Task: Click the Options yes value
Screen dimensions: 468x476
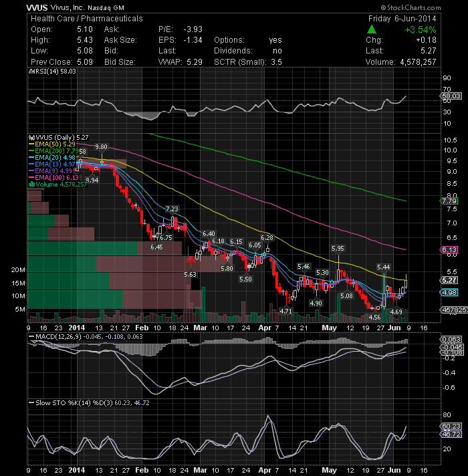Action: 275,40
